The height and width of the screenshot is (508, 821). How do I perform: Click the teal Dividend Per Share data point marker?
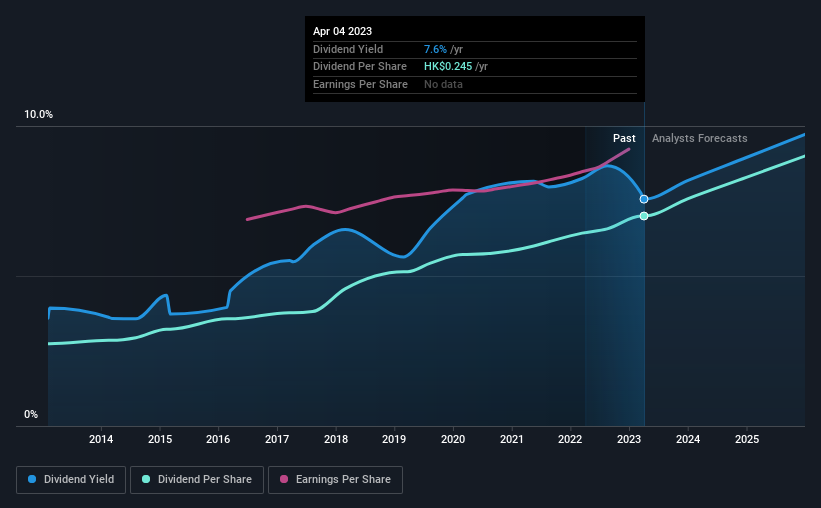coord(644,216)
